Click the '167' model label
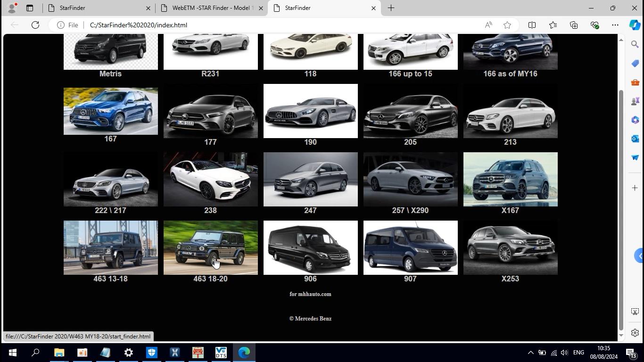The height and width of the screenshot is (362, 644). (110, 139)
